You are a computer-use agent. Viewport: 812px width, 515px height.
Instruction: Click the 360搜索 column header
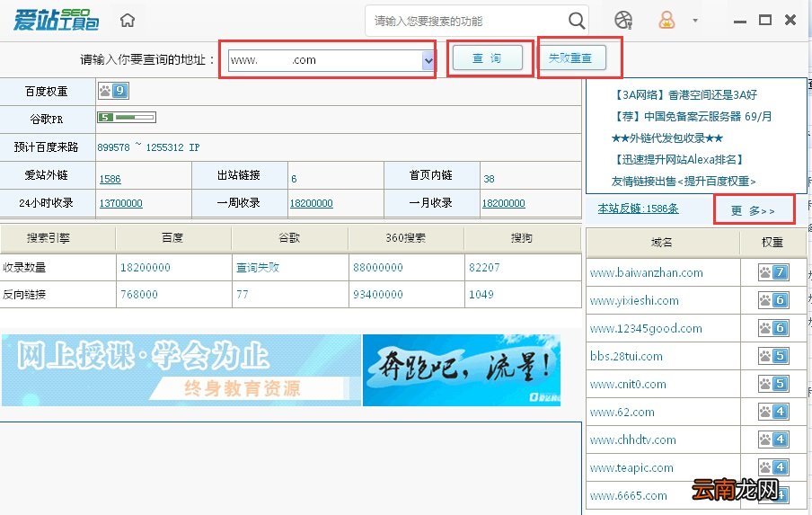click(x=405, y=238)
